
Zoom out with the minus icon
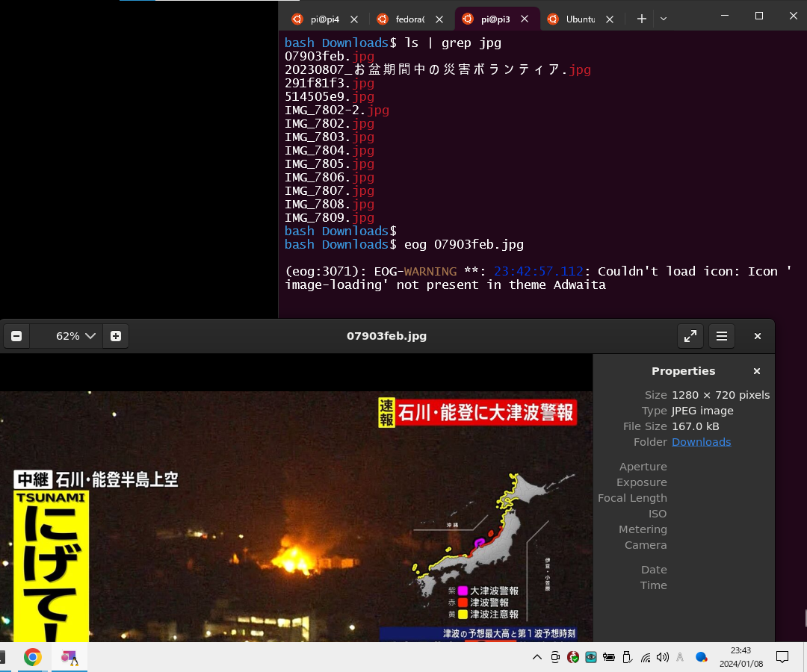pyautogui.click(x=16, y=336)
